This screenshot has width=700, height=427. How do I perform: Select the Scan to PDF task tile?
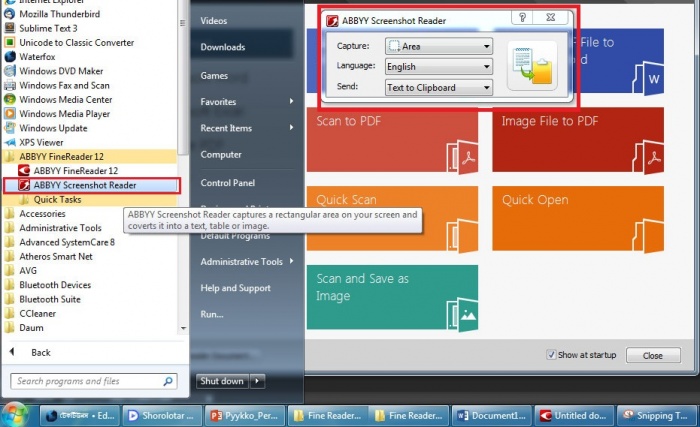(x=392, y=140)
